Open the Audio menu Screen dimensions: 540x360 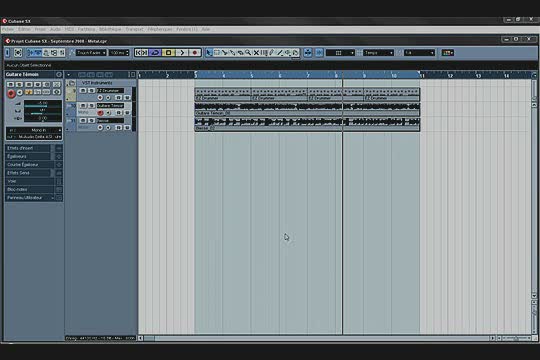tap(55, 29)
